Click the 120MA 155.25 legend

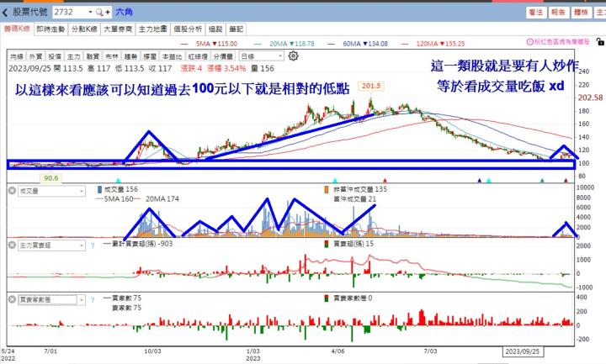pyautogui.click(x=433, y=44)
